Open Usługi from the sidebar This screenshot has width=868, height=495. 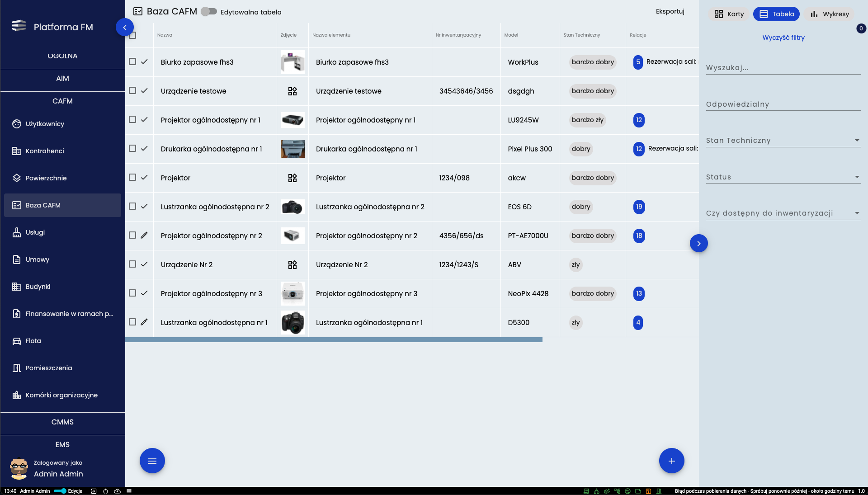pos(62,232)
